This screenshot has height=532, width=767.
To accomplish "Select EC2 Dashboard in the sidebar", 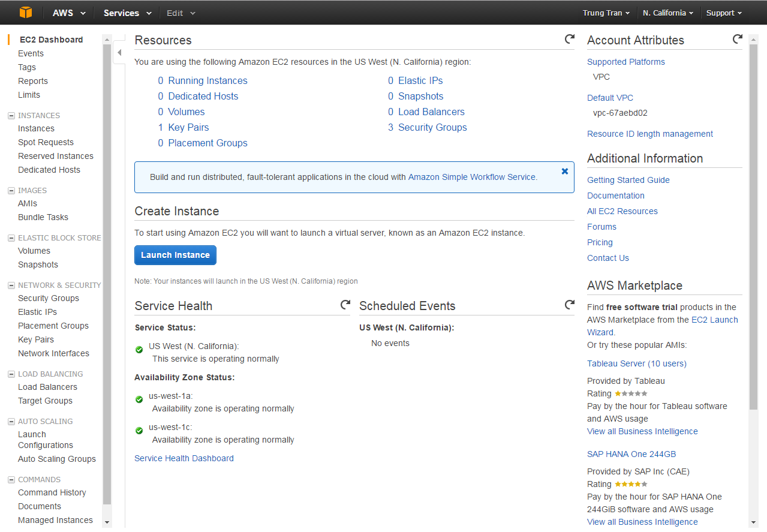I will [51, 40].
